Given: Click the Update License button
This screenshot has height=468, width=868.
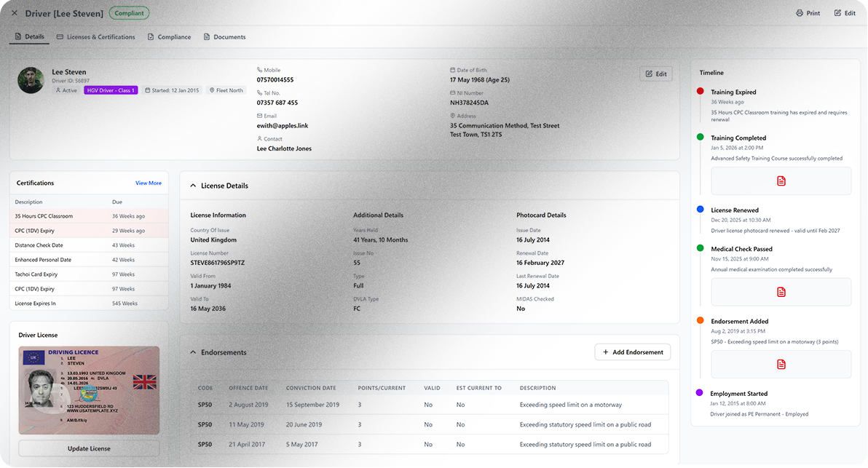Looking at the screenshot, I should [x=89, y=448].
